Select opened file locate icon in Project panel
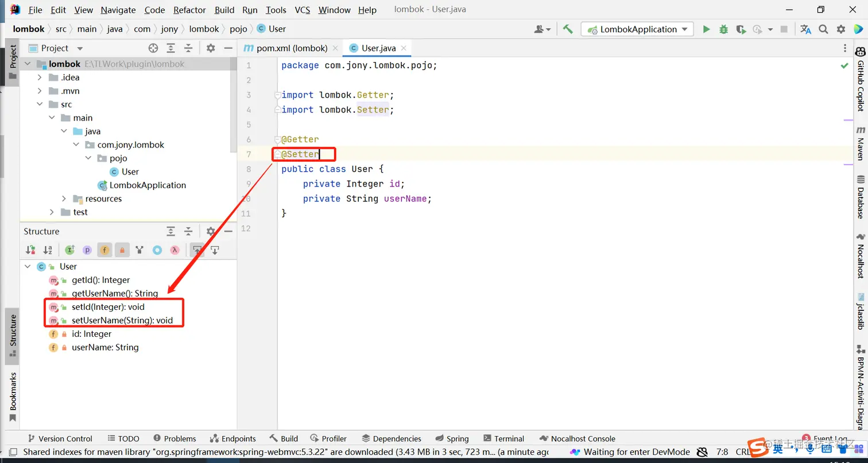Image resolution: width=868 pixels, height=463 pixels. (153, 48)
